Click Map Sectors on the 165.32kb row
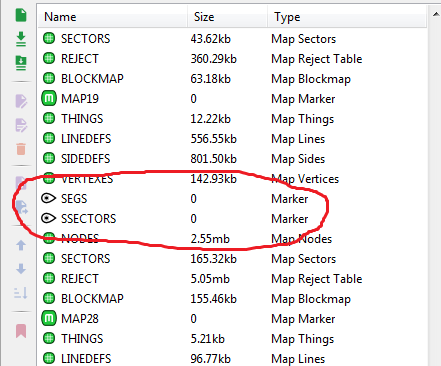441x366 pixels. click(304, 259)
